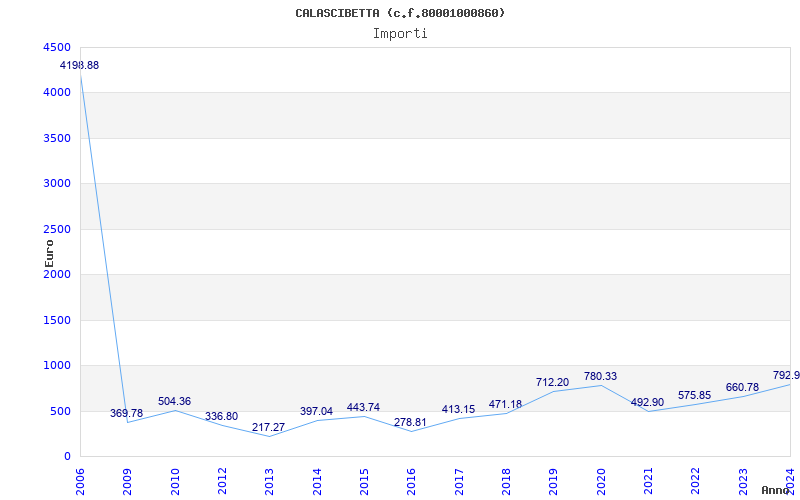800x500 pixels.
Task: Select the 443.74 data label
Action: click(x=363, y=407)
